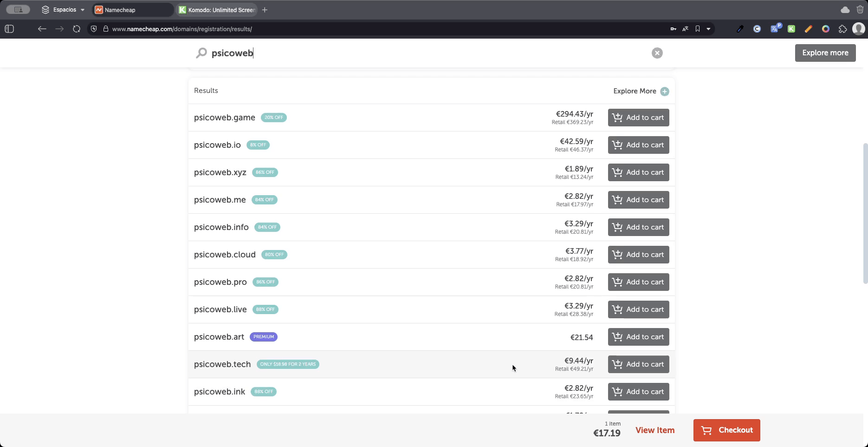Click the page vertical scrollbar
This screenshot has width=868, height=447.
click(865, 214)
